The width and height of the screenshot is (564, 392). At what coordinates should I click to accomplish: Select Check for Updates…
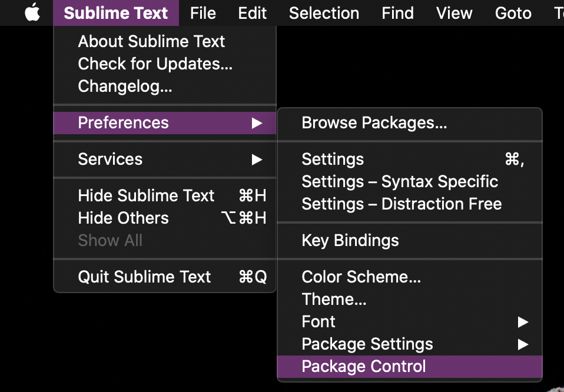(165, 64)
